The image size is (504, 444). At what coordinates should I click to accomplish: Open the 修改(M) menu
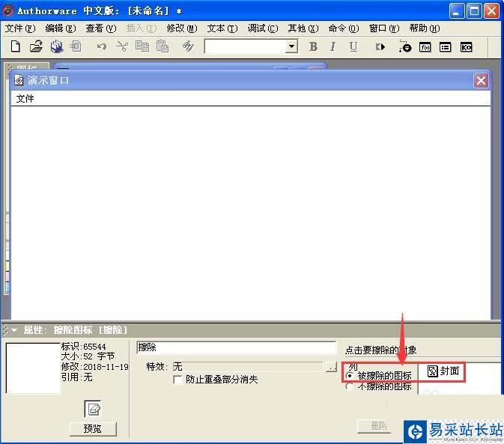click(182, 28)
